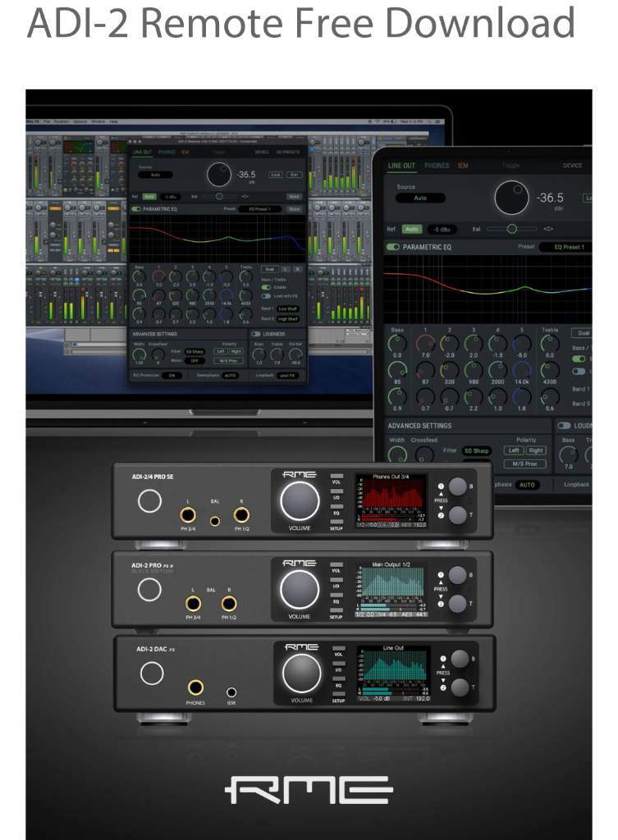Click the B encoder knob on the ADI-2 PRO unit
Viewport: 618px width, 840px height.
pyautogui.click(x=458, y=575)
